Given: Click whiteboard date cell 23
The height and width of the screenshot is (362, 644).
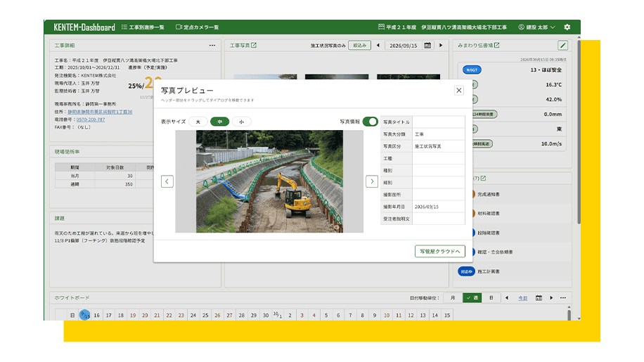Looking at the screenshot, I should pyautogui.click(x=181, y=315).
